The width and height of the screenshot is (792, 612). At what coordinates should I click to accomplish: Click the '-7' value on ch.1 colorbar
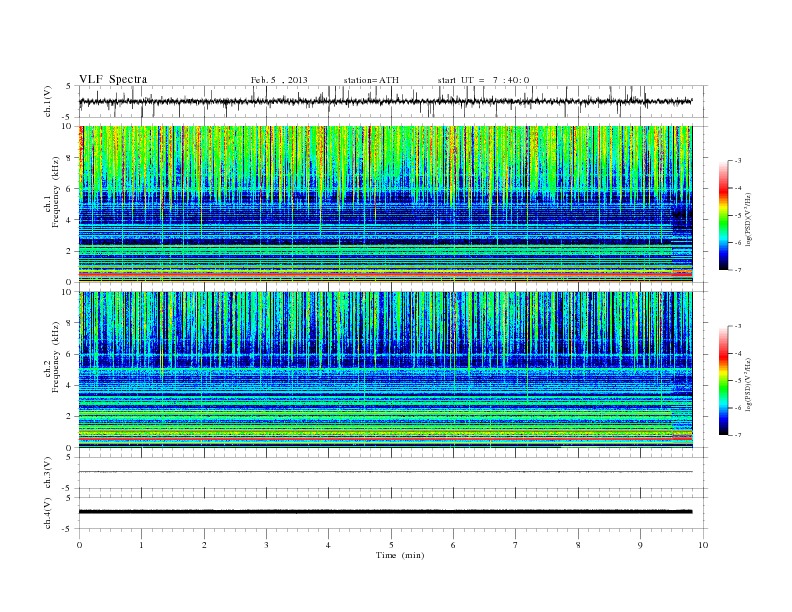(737, 270)
